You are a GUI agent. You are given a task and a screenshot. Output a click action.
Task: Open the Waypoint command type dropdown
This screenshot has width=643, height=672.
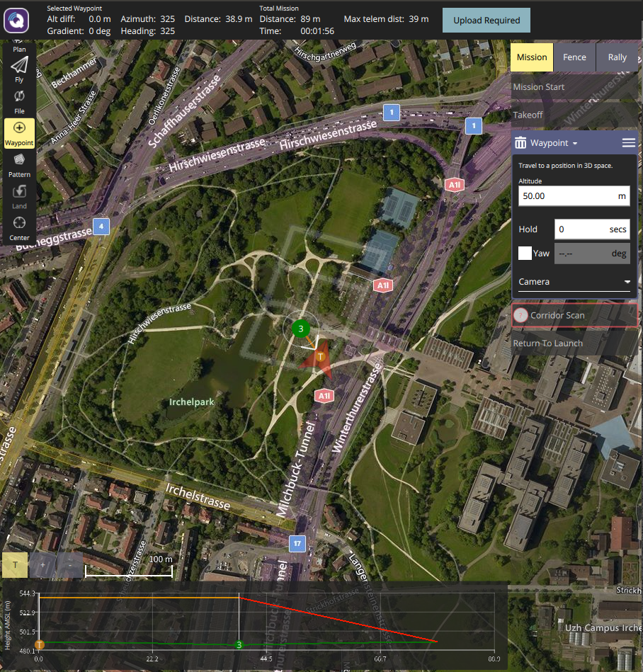553,143
